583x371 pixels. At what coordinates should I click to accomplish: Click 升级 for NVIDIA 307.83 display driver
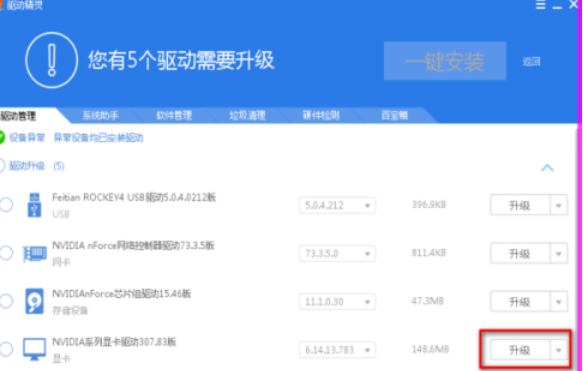click(x=520, y=350)
